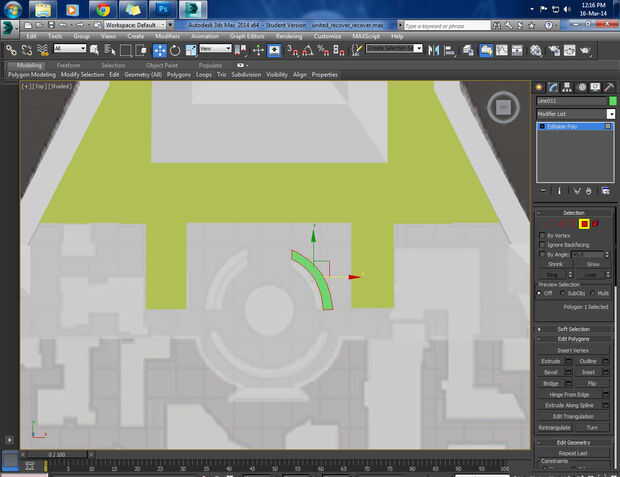Click the Extrude button

(x=550, y=362)
